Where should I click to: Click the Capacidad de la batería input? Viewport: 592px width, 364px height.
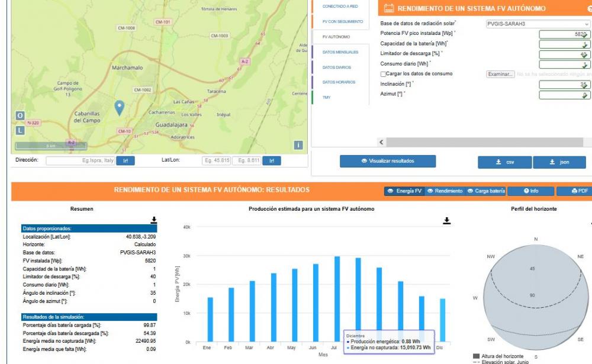[x=564, y=44]
